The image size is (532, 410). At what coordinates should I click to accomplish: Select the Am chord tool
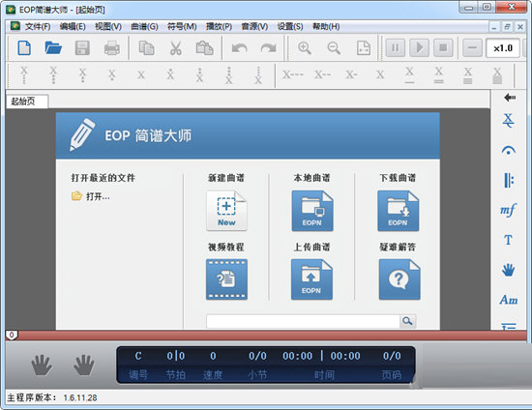(x=508, y=300)
